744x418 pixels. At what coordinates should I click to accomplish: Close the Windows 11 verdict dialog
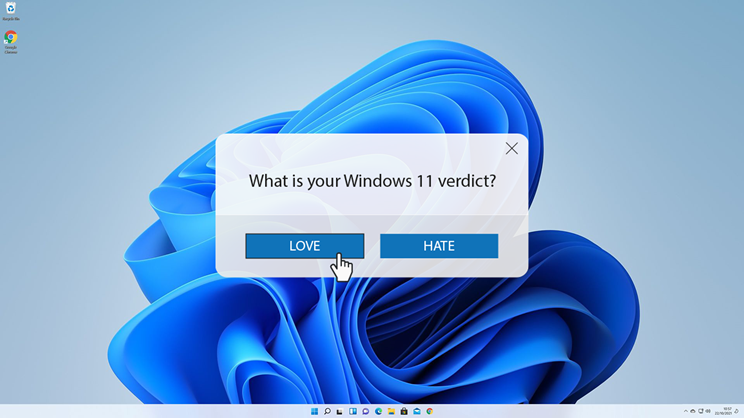(x=512, y=149)
